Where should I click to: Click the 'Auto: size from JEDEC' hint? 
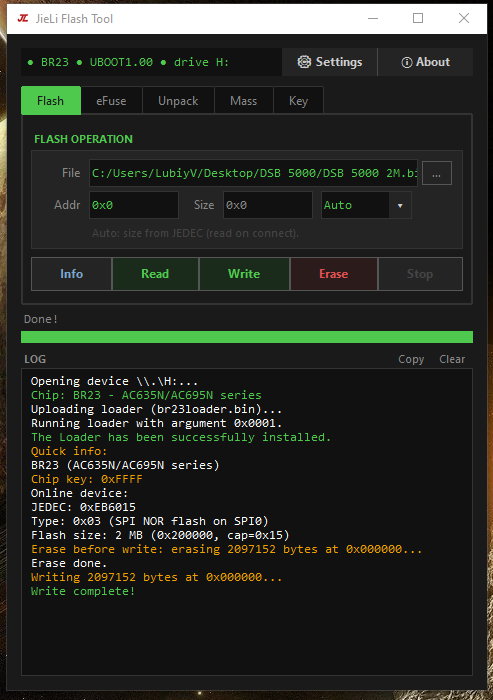click(x=195, y=233)
